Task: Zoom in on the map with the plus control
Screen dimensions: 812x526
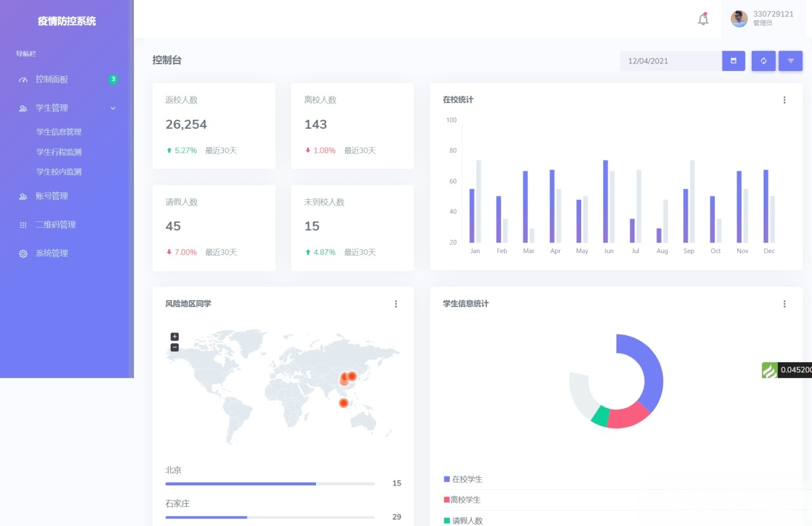Action: 174,336
